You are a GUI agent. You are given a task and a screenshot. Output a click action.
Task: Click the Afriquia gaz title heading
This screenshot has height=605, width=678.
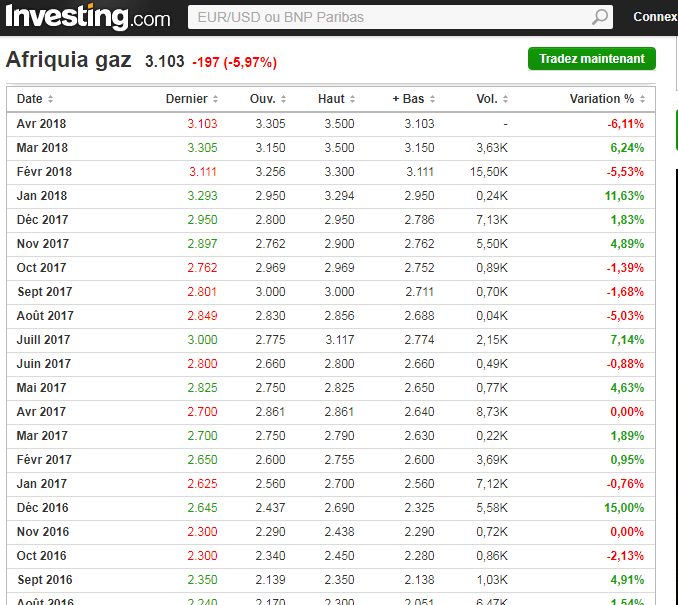tap(69, 60)
